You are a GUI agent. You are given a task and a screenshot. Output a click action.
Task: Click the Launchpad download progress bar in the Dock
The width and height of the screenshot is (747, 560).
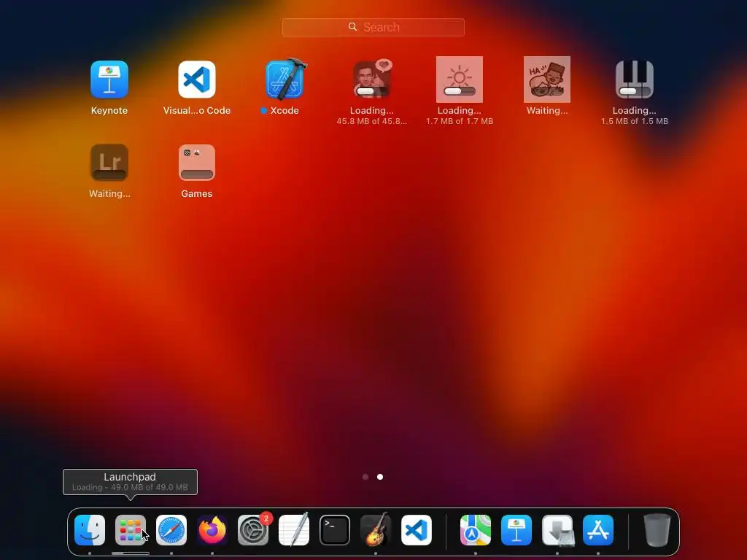[130, 553]
